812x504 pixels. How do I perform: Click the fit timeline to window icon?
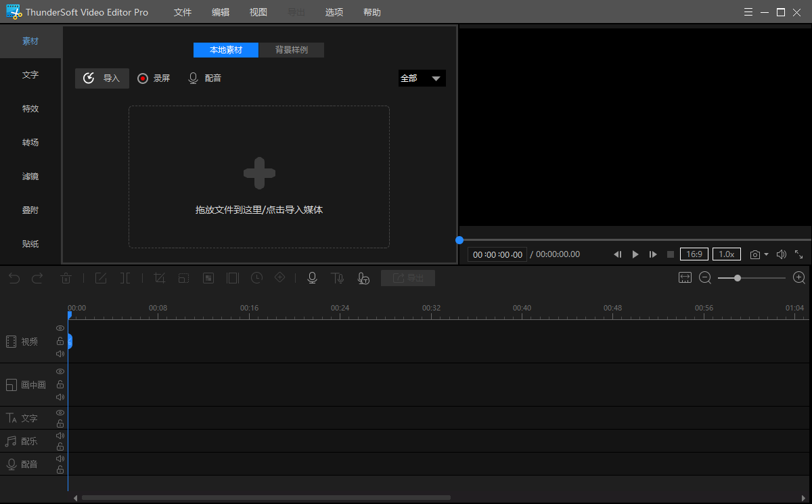coord(685,278)
